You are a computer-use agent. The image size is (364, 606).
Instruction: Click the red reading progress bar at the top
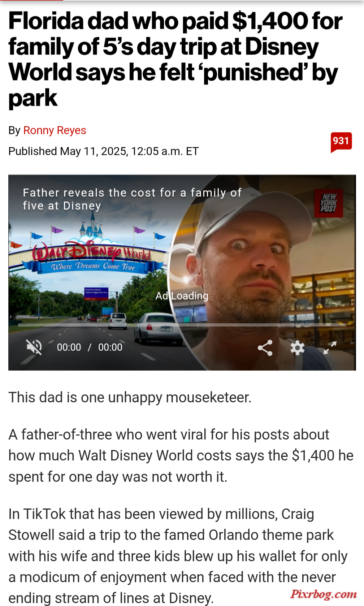coord(31,1)
